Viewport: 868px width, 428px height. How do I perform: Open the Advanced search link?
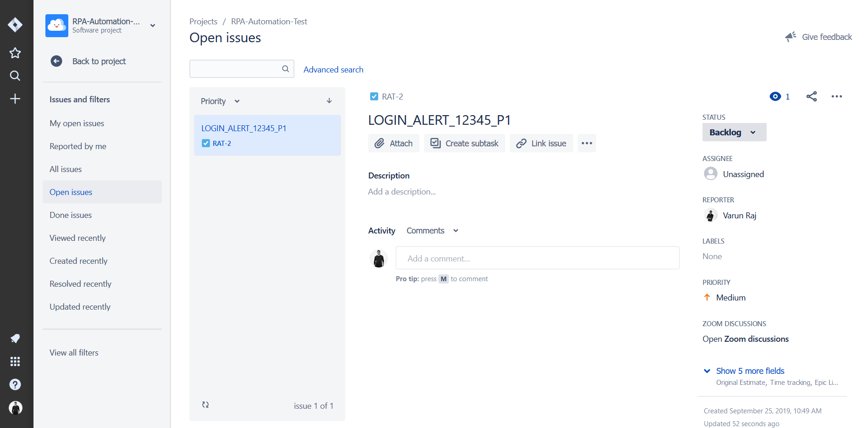333,70
